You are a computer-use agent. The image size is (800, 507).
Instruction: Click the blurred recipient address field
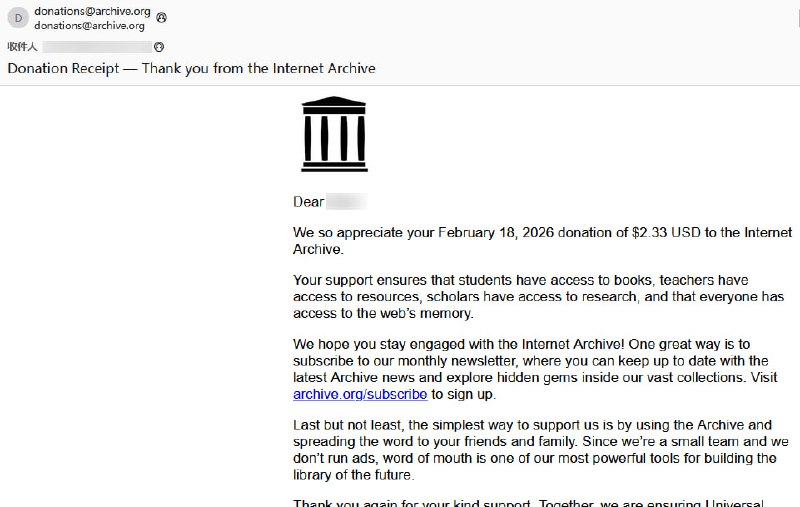click(x=97, y=47)
